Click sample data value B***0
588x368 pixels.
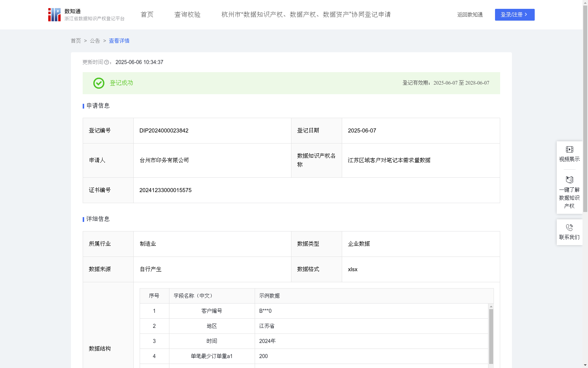(x=265, y=311)
